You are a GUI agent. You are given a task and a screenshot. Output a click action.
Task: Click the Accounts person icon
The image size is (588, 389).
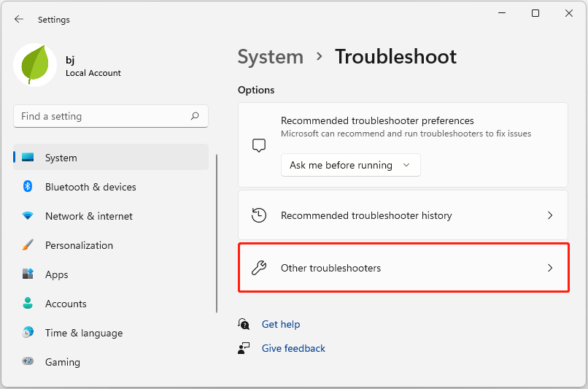28,304
